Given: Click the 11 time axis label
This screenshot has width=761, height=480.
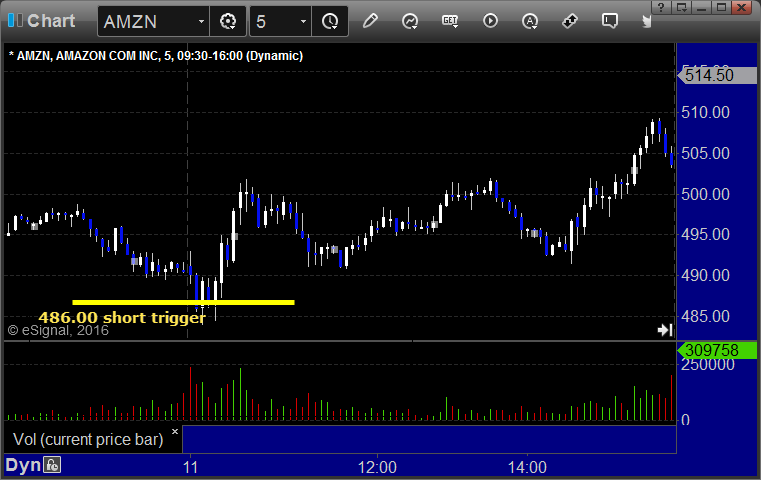Looking at the screenshot, I should coord(190,467).
